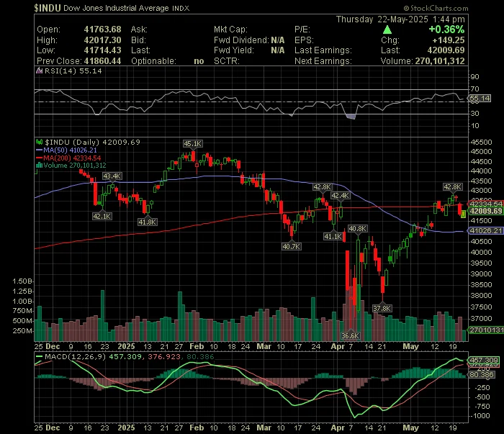Click the 1.50B volume scale label
504x434 pixels.
coord(22,281)
